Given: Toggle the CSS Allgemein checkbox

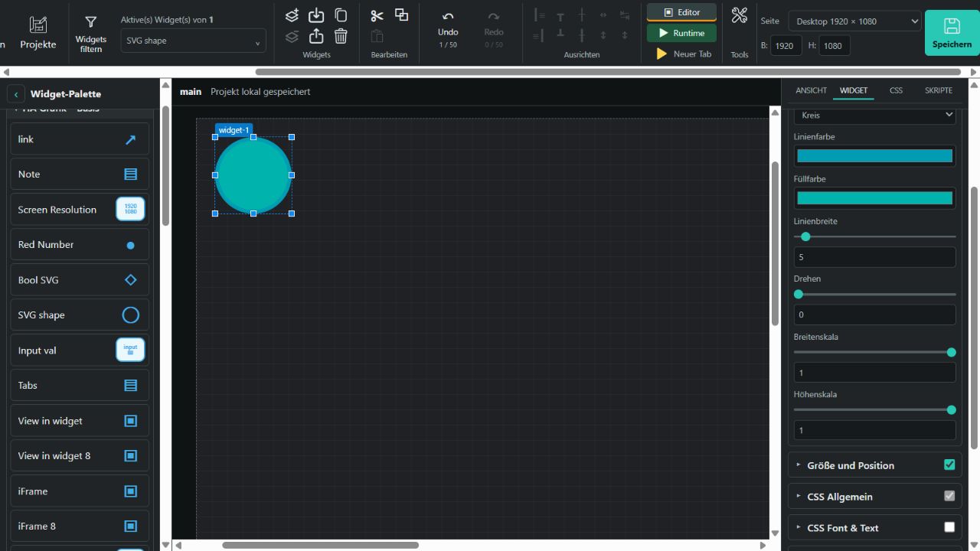Looking at the screenshot, I should [x=949, y=496].
